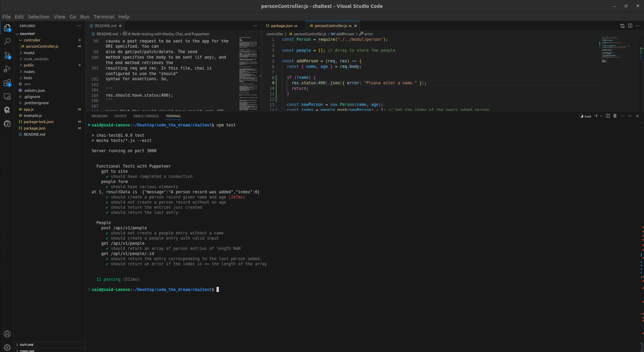Open the View menu
This screenshot has height=352, width=644.
[59, 16]
